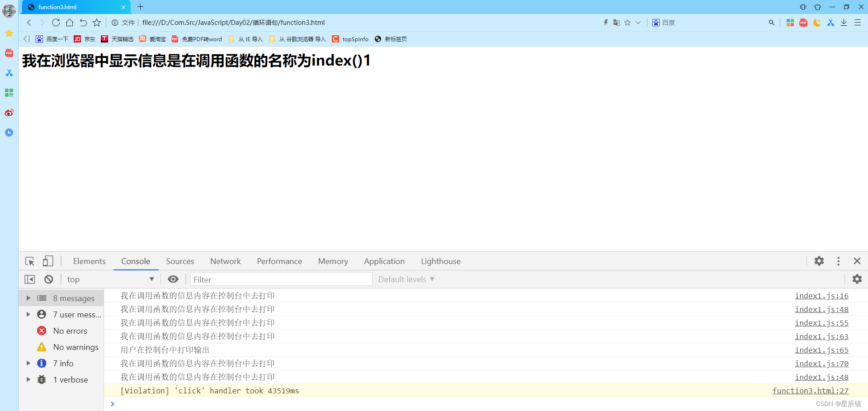Click the PDF extension icon in toolbar
This screenshot has height=411, width=868.
pyautogui.click(x=803, y=23)
